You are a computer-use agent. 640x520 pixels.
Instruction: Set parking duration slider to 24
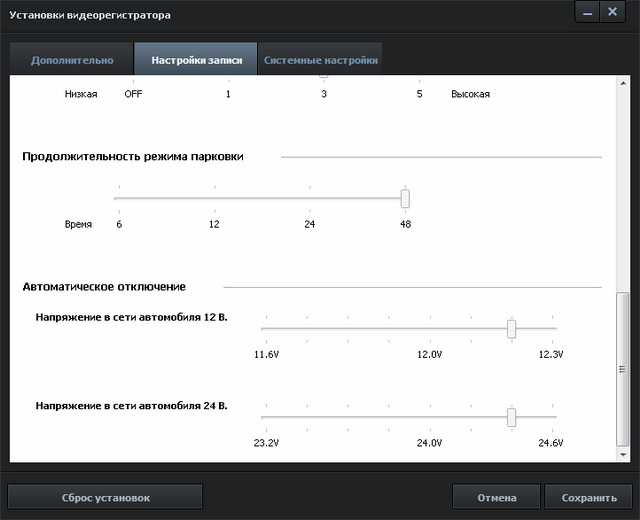click(310, 198)
